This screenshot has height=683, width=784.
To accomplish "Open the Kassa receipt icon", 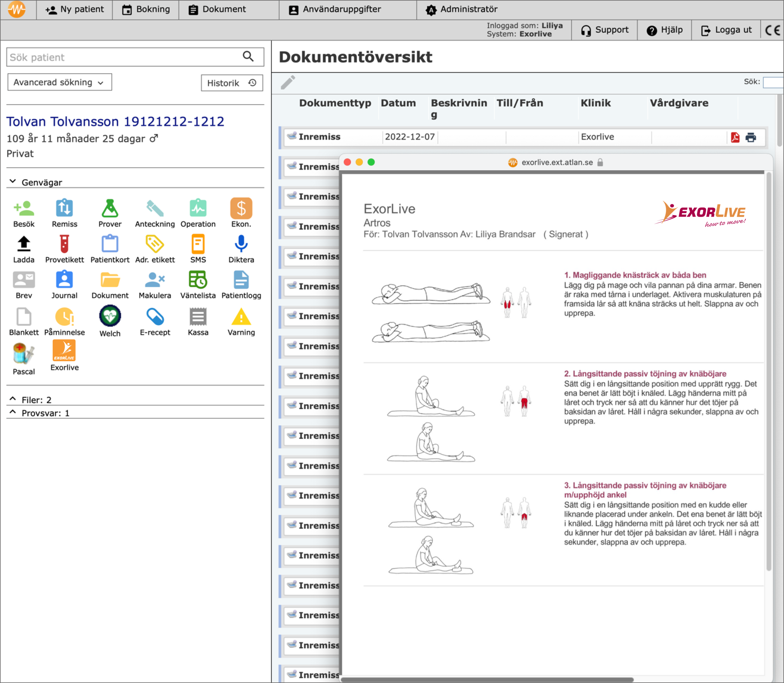I will click(198, 317).
